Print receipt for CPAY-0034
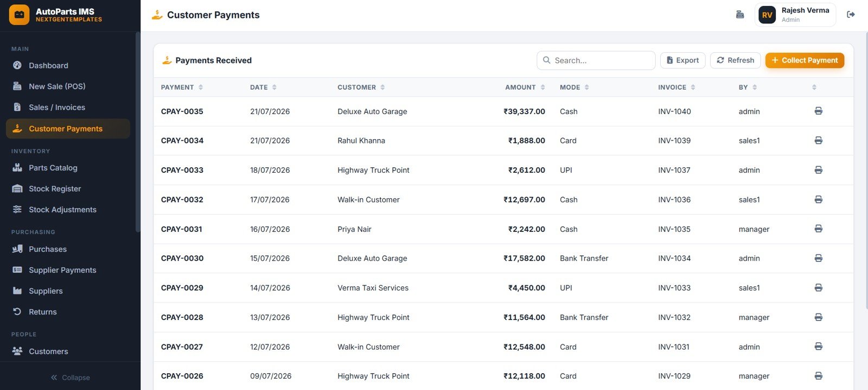Viewport: 868px width, 390px height. tap(818, 140)
